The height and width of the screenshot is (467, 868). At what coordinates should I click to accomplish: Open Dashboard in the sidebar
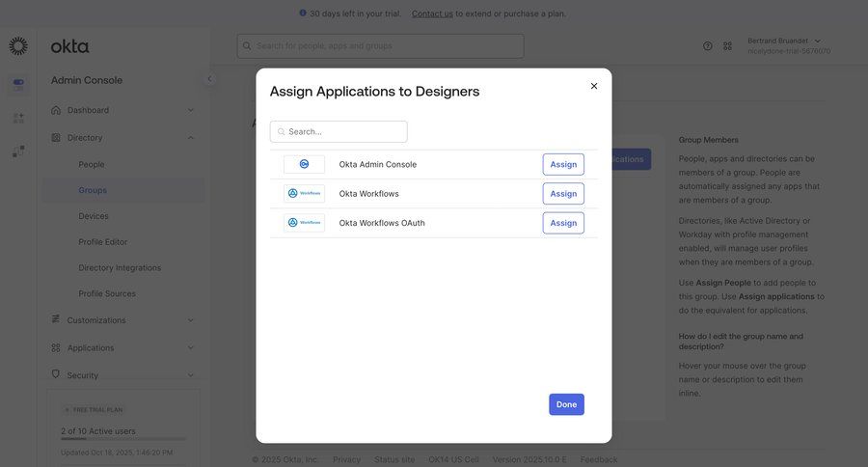click(x=88, y=110)
